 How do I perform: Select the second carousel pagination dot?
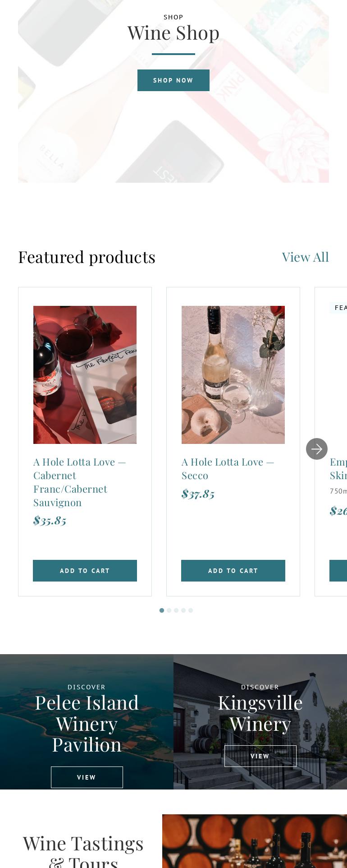coord(169,610)
